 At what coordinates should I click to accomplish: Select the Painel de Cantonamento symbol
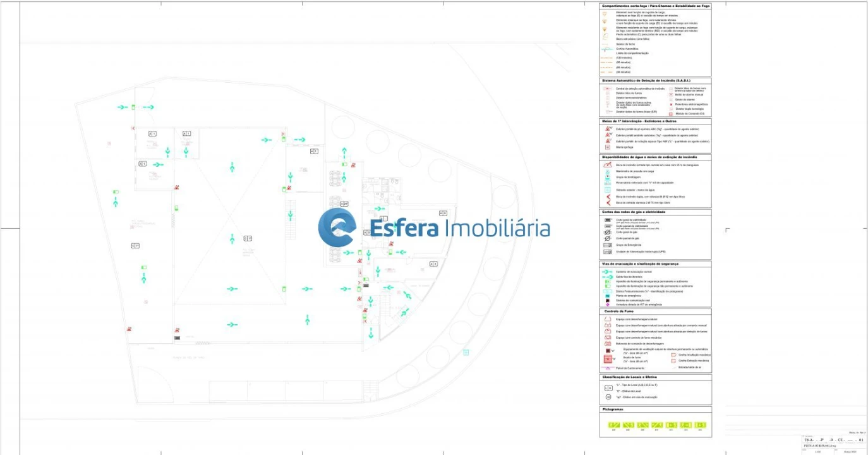[x=607, y=368]
